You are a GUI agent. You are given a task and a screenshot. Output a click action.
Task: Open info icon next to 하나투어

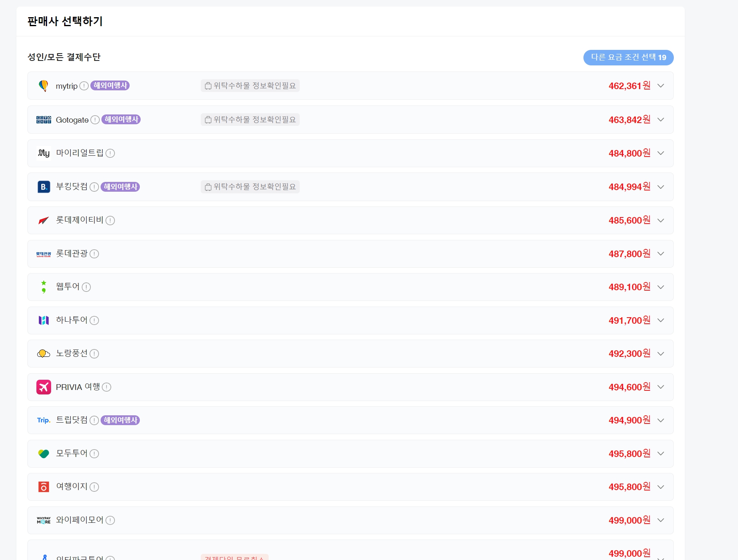point(94,320)
